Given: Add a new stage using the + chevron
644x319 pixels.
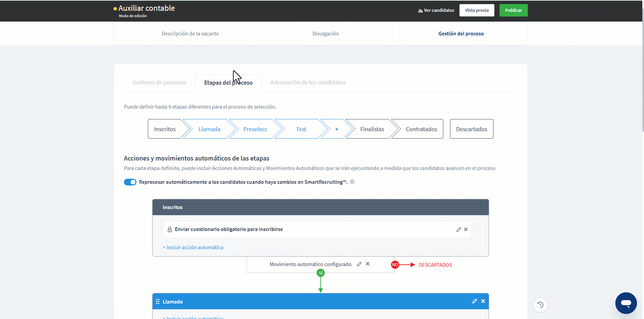Looking at the screenshot, I should coord(337,129).
